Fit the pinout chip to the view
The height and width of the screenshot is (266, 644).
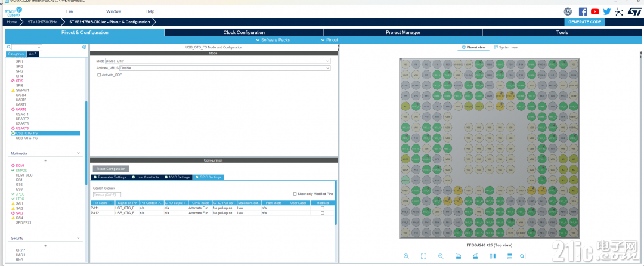coord(423,256)
